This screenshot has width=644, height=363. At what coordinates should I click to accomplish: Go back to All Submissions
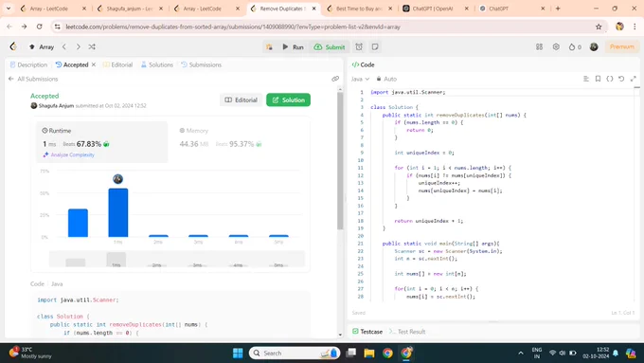[x=33, y=79]
